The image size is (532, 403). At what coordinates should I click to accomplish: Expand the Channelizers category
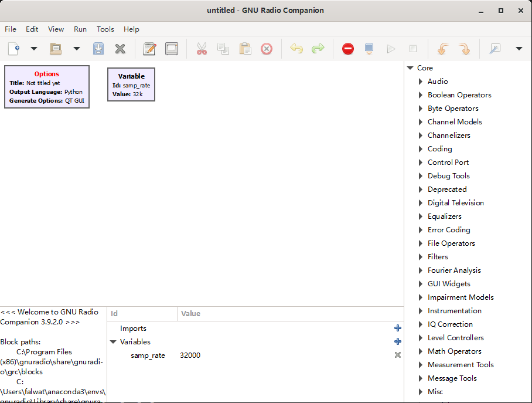coord(420,136)
